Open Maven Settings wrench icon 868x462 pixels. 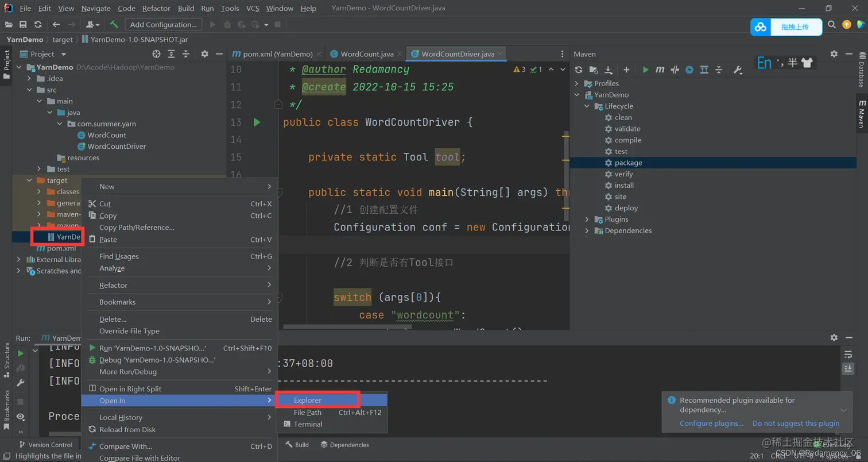coord(738,70)
